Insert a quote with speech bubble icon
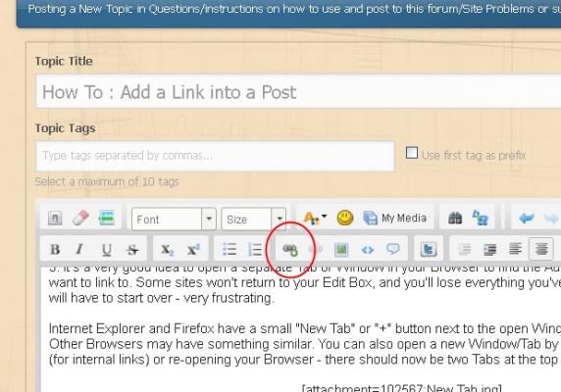Image resolution: width=561 pixels, height=392 pixels. (x=393, y=249)
